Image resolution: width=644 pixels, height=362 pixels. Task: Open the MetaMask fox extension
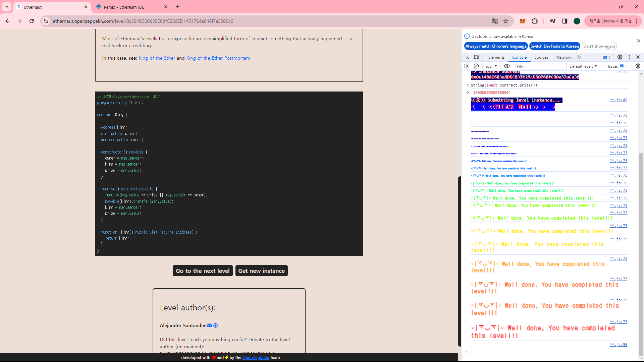(523, 21)
